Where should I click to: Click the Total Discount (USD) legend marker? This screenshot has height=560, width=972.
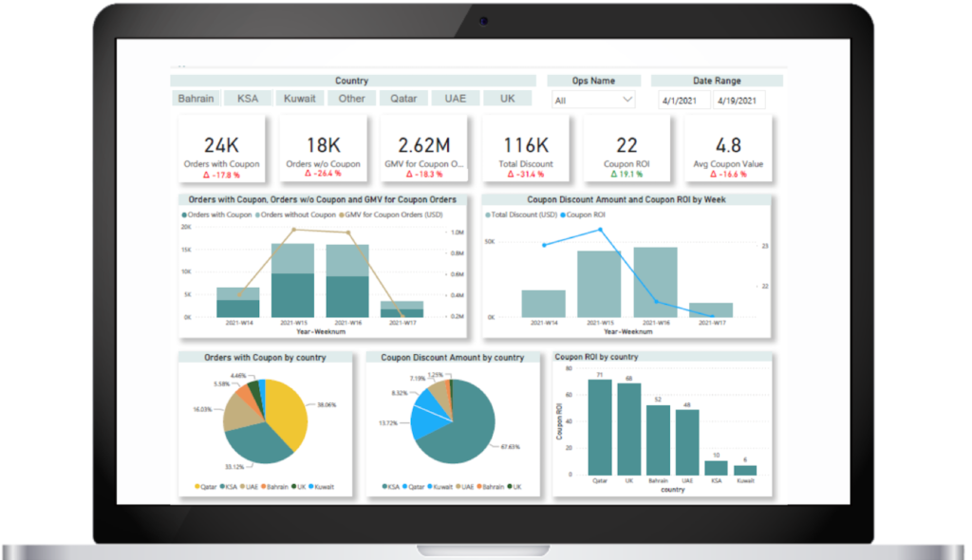pos(489,215)
